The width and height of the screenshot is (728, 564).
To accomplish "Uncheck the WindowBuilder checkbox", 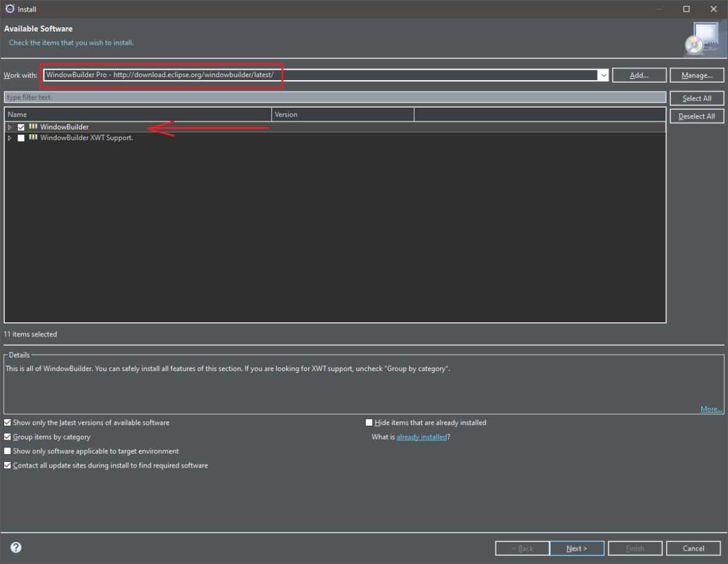I will (x=21, y=127).
